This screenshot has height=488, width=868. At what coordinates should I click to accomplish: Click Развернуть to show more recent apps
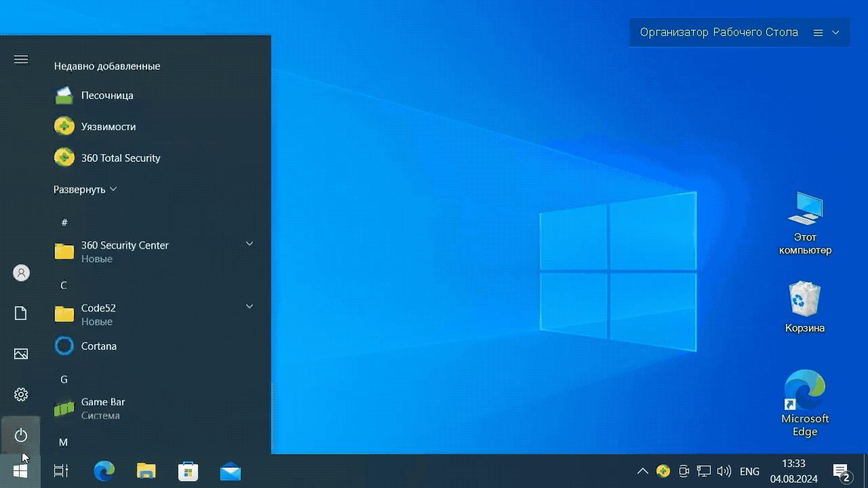tap(85, 190)
